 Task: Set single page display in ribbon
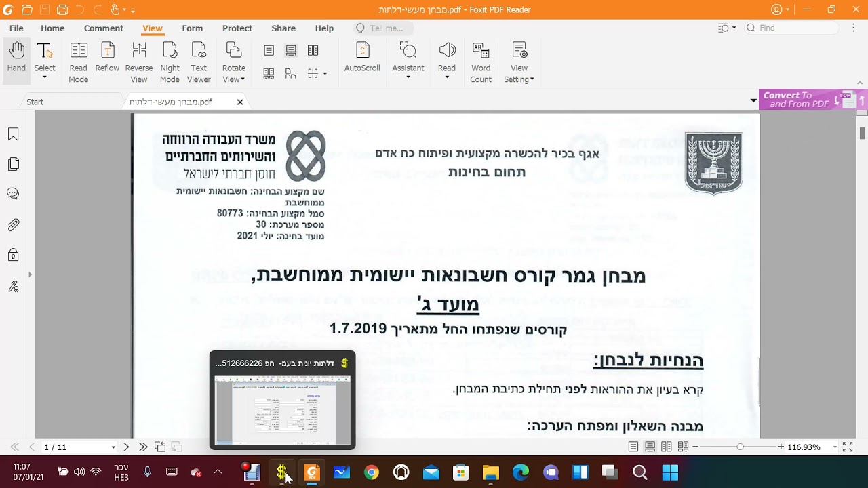[x=269, y=50]
